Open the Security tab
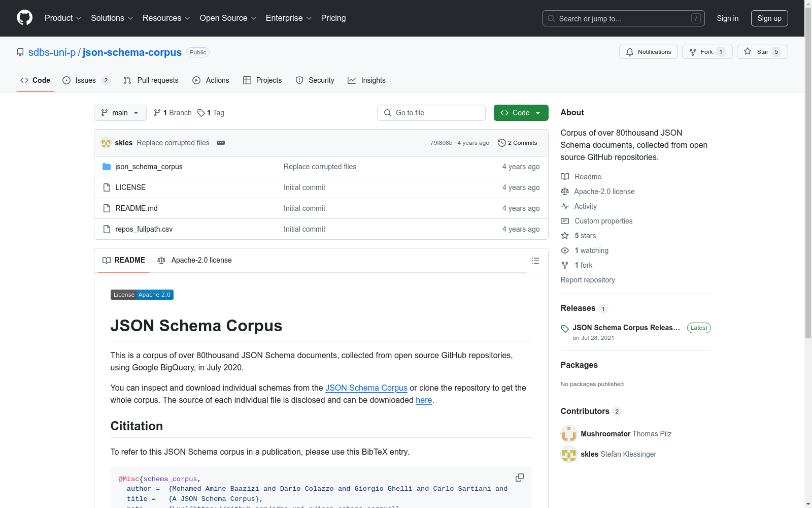Viewport: 812px width, 508px height. 315,80
